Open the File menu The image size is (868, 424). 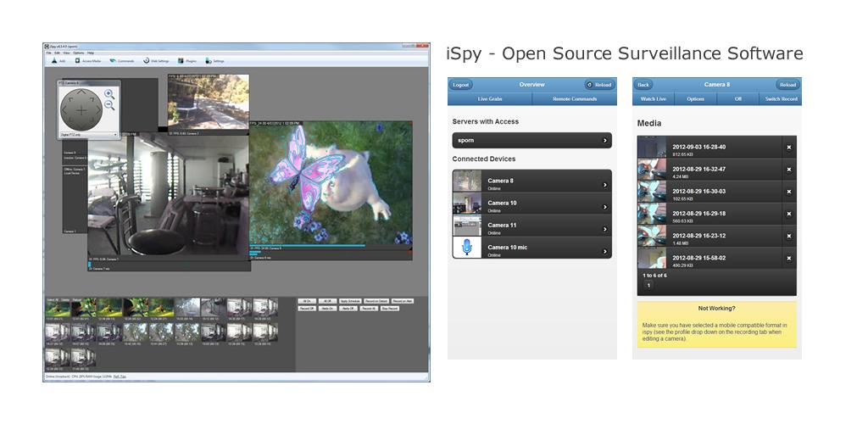[x=48, y=53]
